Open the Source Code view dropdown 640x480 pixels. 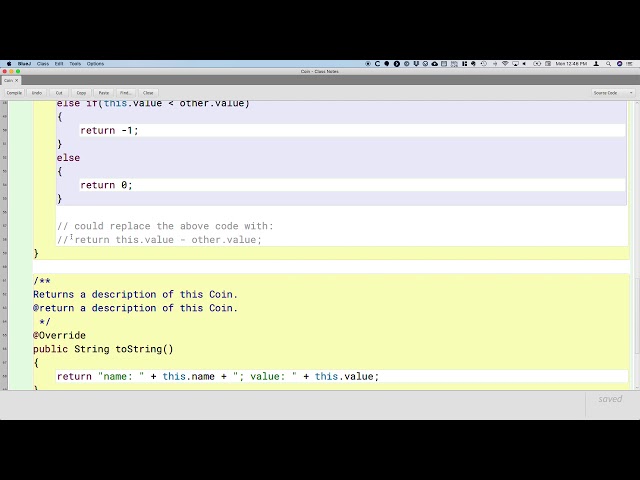[x=613, y=93]
